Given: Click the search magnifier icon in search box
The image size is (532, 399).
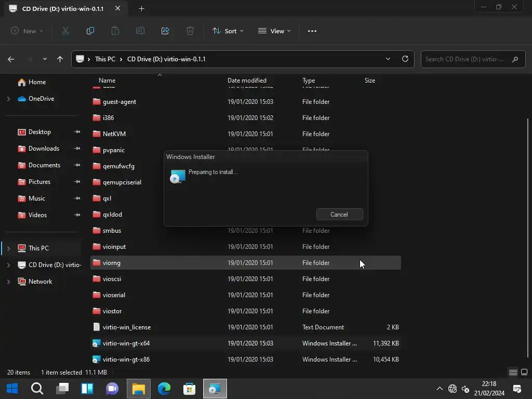Looking at the screenshot, I should point(515,59).
